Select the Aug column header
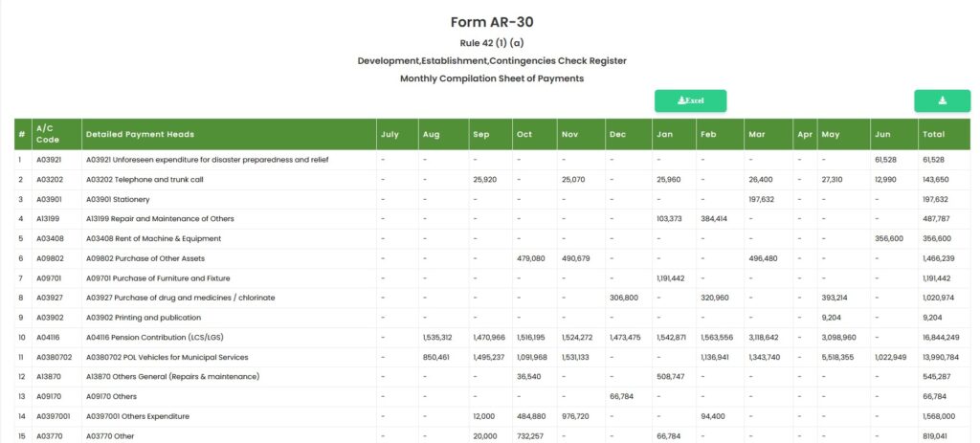The height and width of the screenshot is (443, 980). [x=443, y=134]
